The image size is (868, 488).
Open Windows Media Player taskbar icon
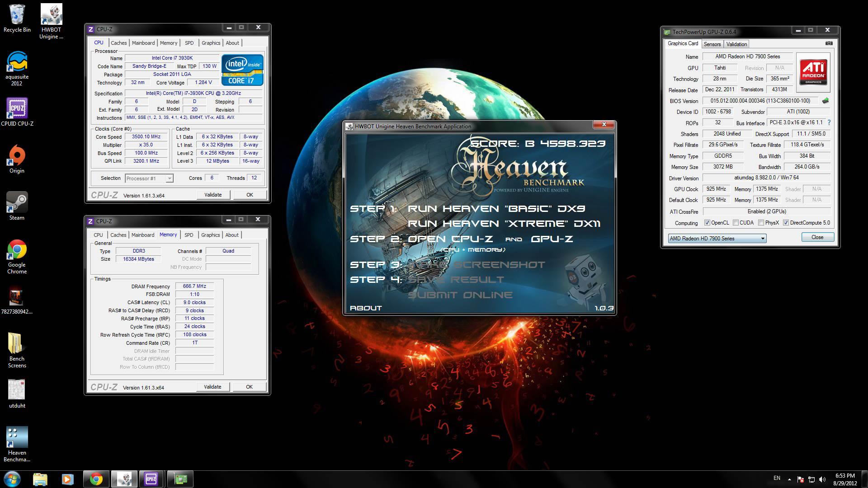[x=67, y=479]
